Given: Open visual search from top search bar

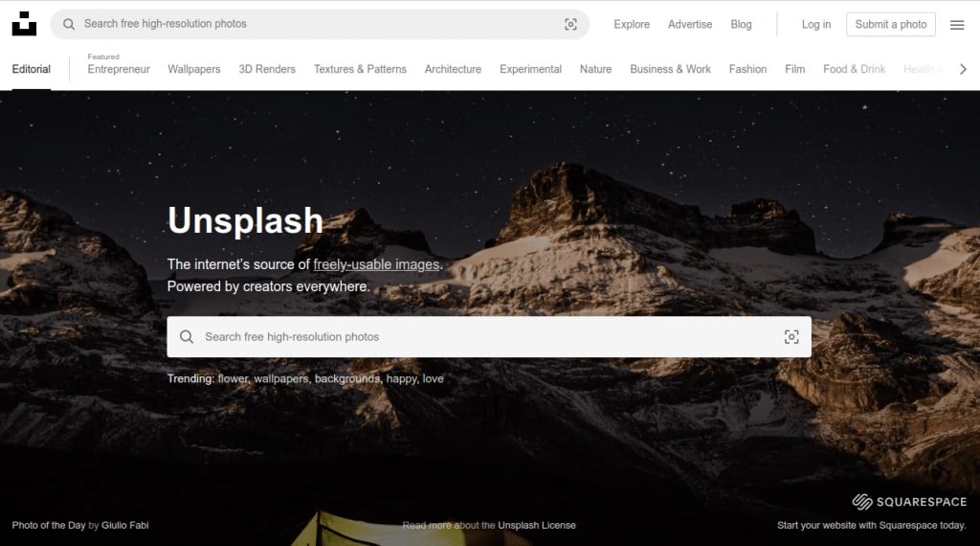Looking at the screenshot, I should click(570, 24).
